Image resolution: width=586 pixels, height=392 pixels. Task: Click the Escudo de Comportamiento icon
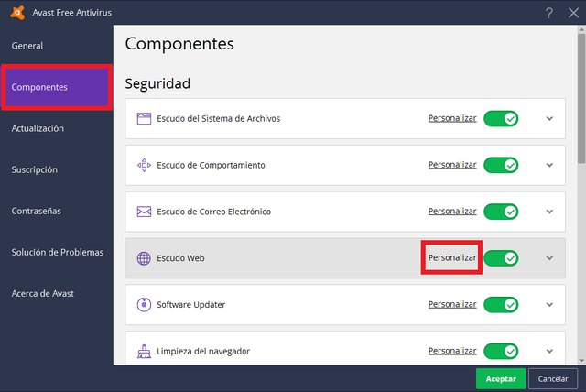click(144, 165)
